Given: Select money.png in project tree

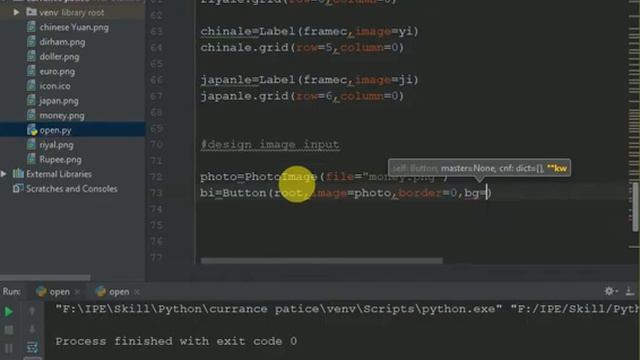Looking at the screenshot, I should [x=62, y=116].
